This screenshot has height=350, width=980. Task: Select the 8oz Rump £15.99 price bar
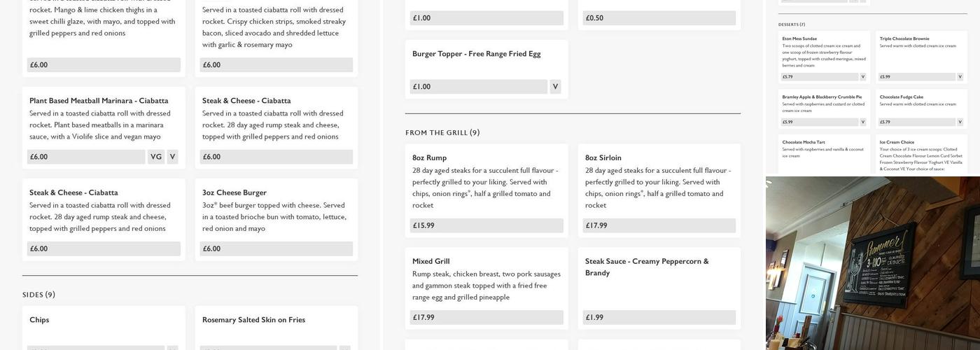point(486,225)
